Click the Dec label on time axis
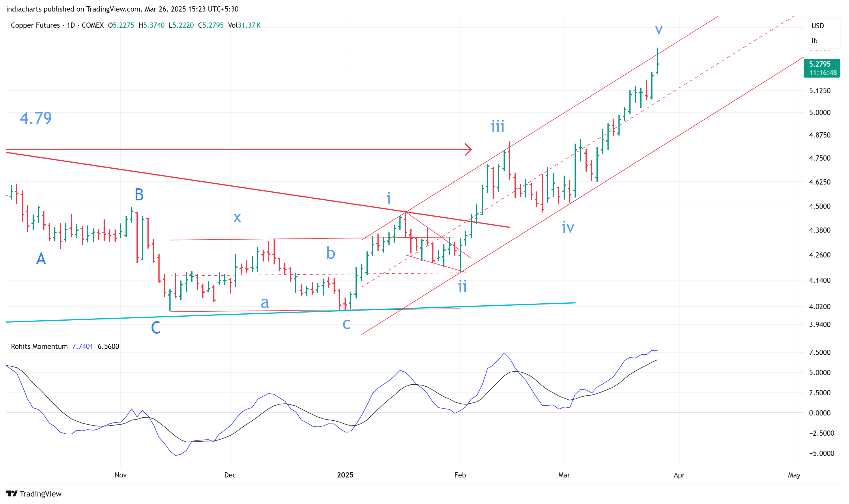The width and height of the screenshot is (849, 504). coord(230,475)
